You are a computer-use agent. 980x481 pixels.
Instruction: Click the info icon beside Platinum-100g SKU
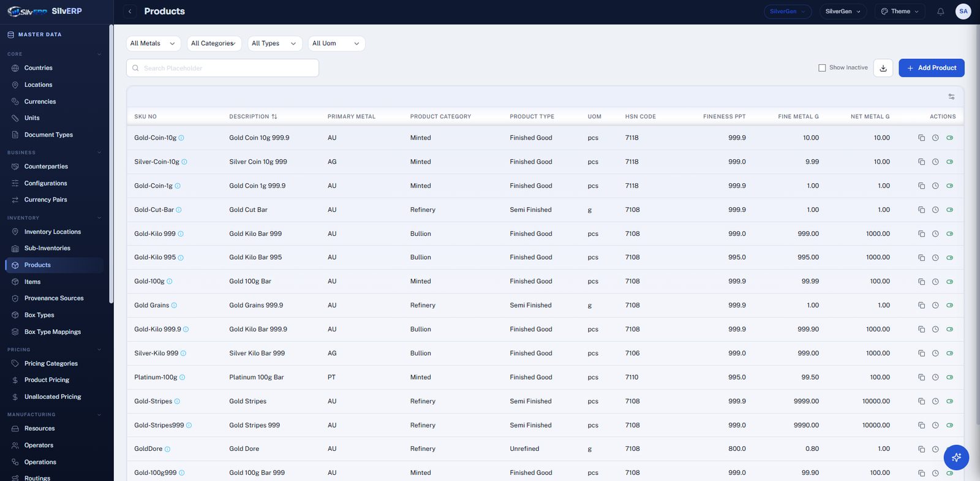pos(183,377)
